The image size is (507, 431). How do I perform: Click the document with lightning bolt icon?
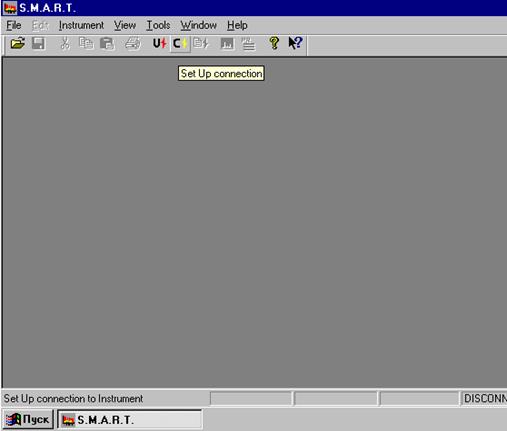click(201, 43)
